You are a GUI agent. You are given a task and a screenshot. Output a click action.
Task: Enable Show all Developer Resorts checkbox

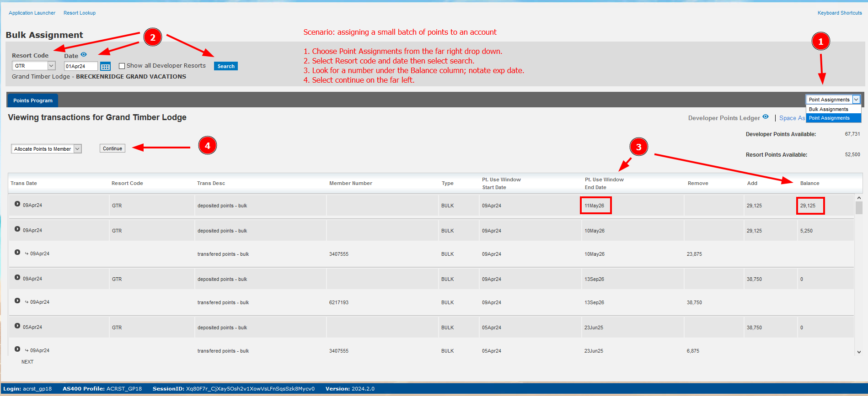pyautogui.click(x=122, y=66)
